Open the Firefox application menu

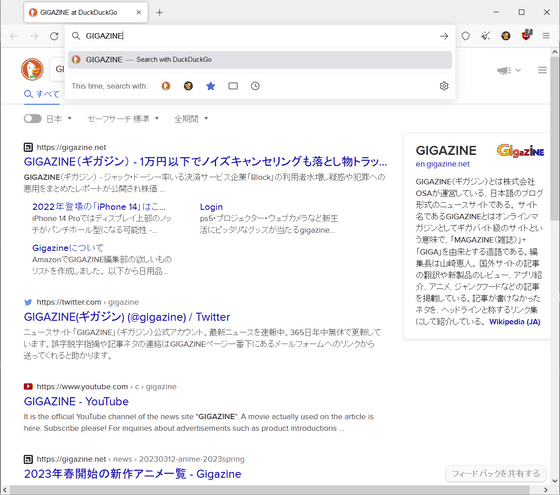pos(546,36)
